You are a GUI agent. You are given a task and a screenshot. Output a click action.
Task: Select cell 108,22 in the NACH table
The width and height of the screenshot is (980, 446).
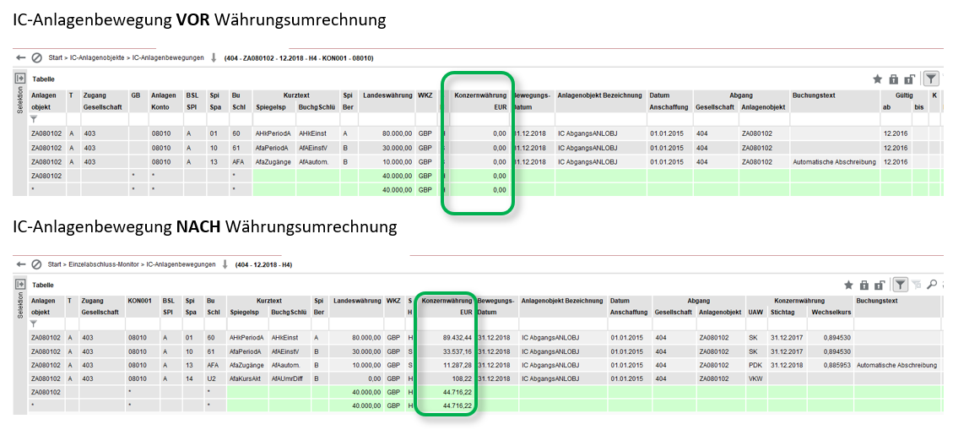click(x=447, y=379)
